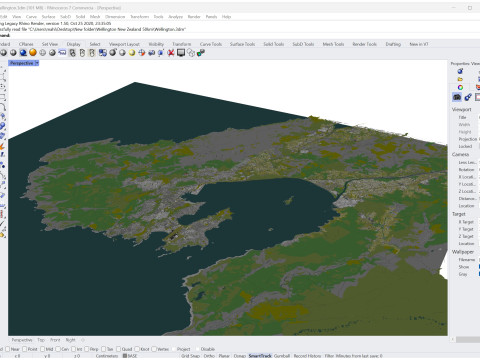480x360 pixels.
Task: Enable the Near object snap checkbox
Action: click(x=8, y=349)
